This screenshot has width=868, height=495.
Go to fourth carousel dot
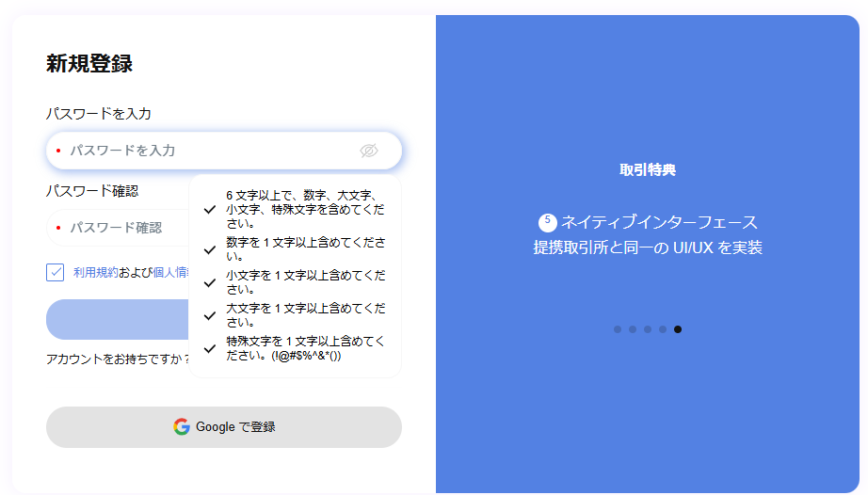pos(663,329)
